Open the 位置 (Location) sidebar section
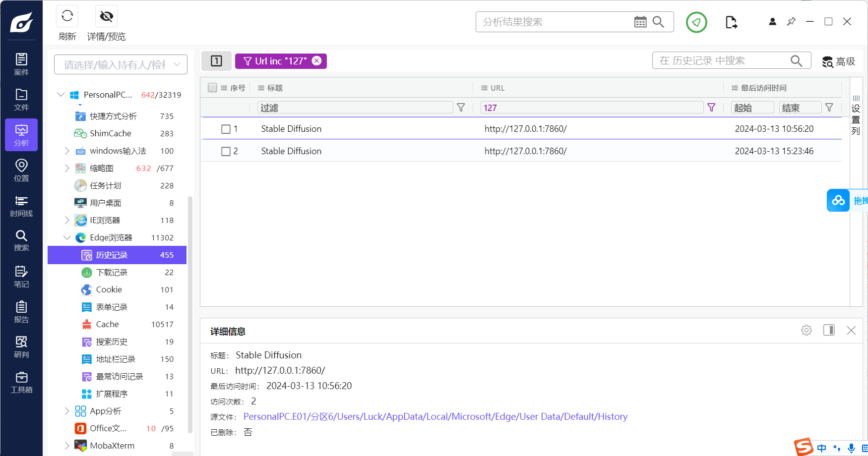 pos(21,170)
